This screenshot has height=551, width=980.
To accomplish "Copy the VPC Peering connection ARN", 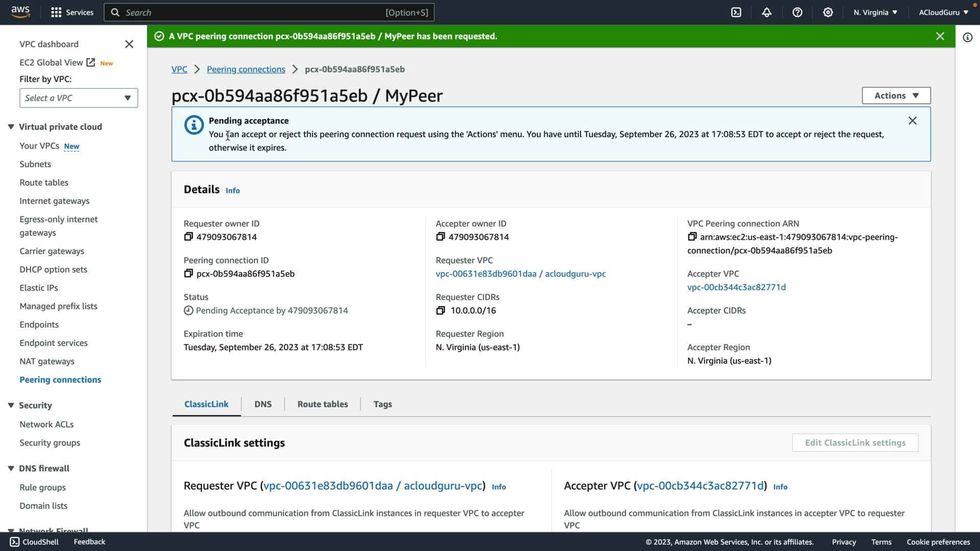I will click(692, 237).
